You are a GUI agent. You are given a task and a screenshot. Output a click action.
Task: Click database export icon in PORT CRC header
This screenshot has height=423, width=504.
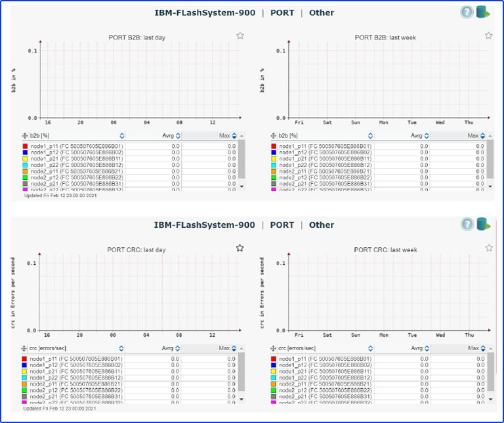point(483,224)
